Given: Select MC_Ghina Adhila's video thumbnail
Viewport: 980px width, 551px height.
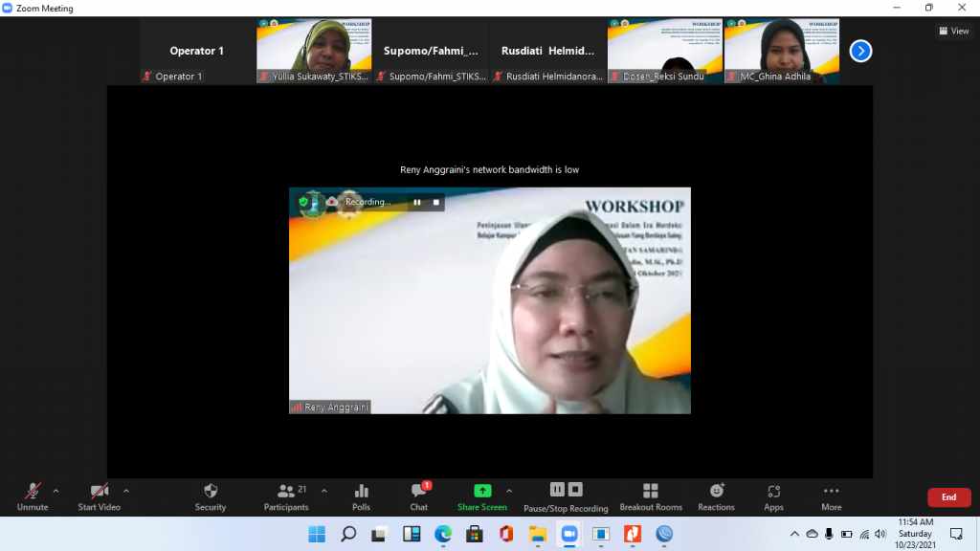Looking at the screenshot, I should (782, 51).
